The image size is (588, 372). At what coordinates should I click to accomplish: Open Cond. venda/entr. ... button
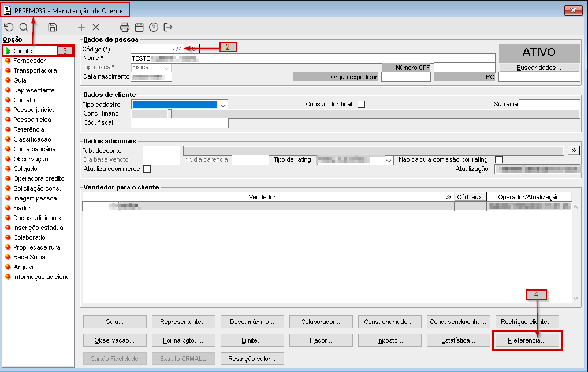(x=458, y=322)
